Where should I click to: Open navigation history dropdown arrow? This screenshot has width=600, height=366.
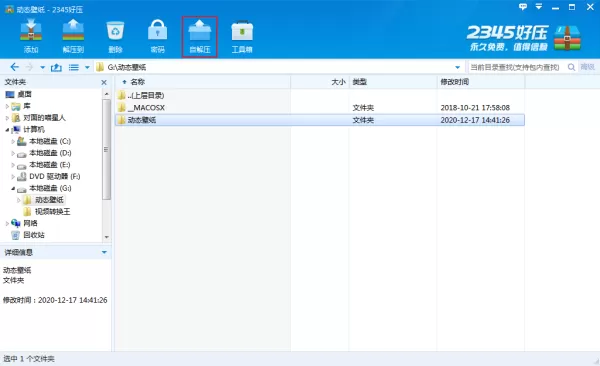(42, 68)
